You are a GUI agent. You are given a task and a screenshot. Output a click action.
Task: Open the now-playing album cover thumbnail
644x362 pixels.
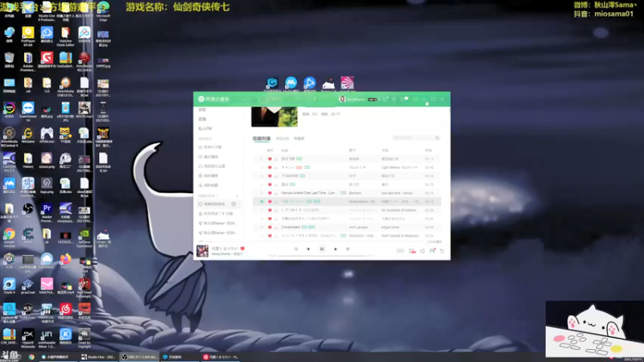(202, 251)
